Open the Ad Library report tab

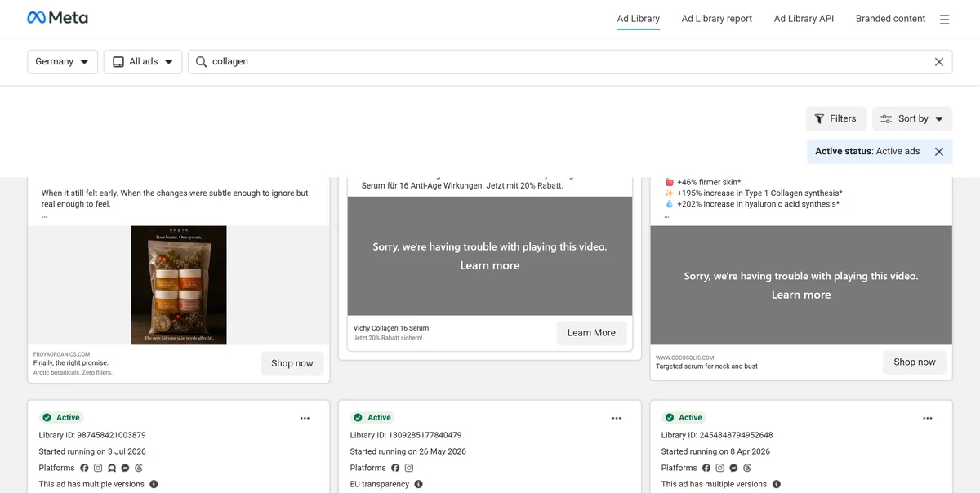[x=717, y=18]
